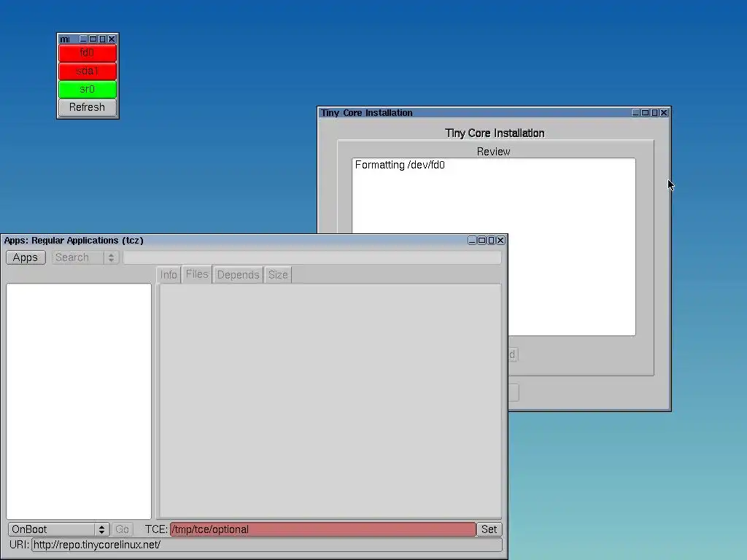Click the Set button for TCE directory
This screenshot has width=747, height=560.
point(489,529)
